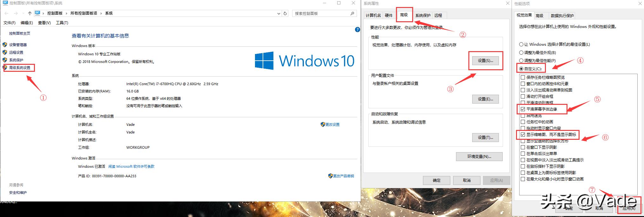Toggle 窗口内的动画控件和元素 checkbox
The image size is (644, 217).
pos(523,84)
